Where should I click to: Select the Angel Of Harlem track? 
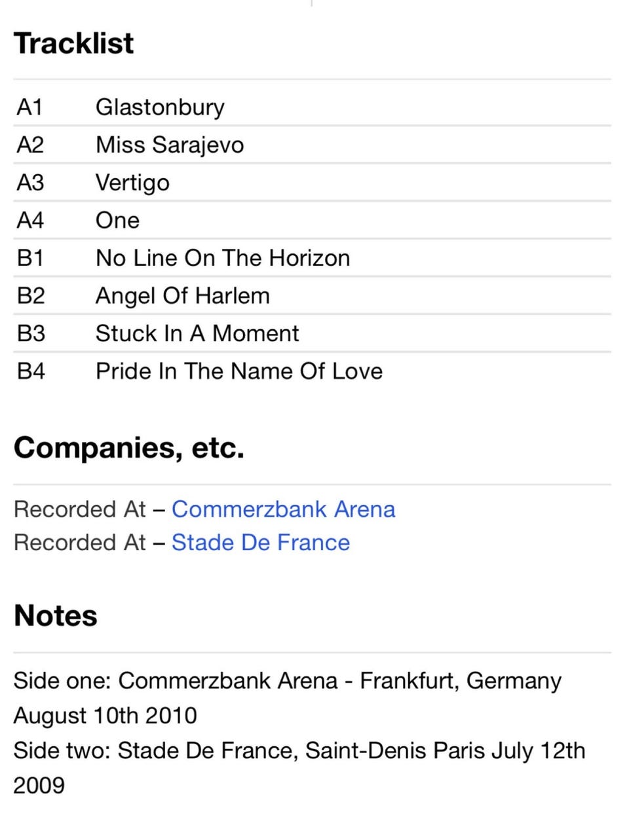pyautogui.click(x=182, y=296)
